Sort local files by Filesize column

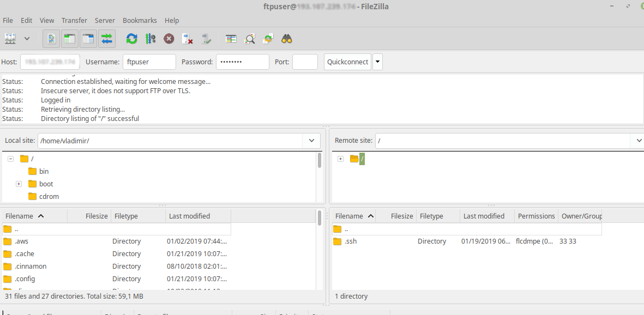89,216
